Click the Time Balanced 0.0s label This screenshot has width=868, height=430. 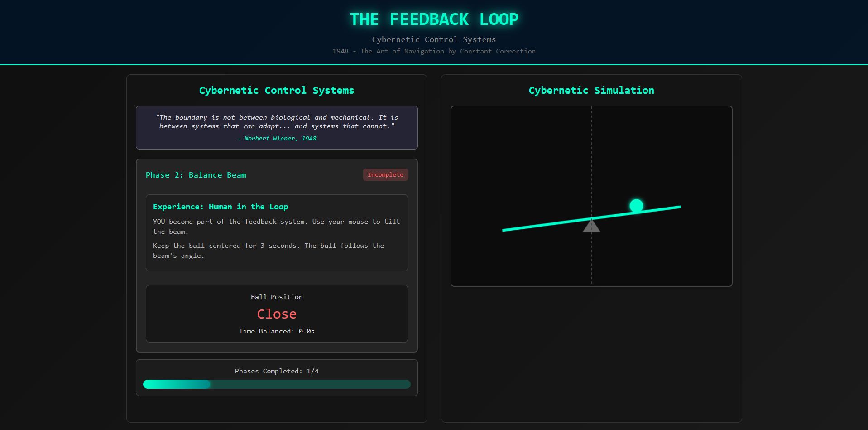tap(277, 331)
